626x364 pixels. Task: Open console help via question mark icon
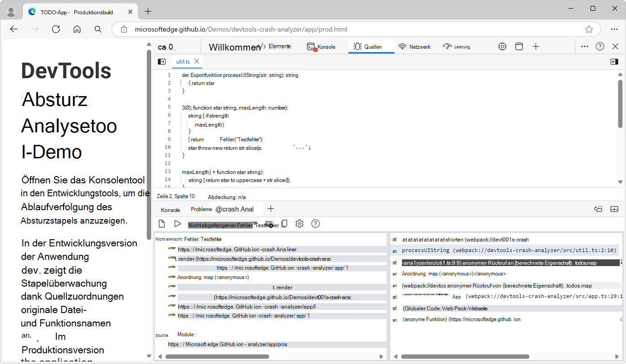pyautogui.click(x=315, y=224)
